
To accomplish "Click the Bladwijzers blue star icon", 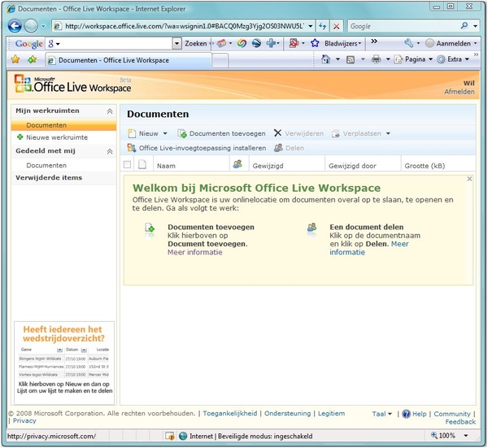I will tap(315, 43).
